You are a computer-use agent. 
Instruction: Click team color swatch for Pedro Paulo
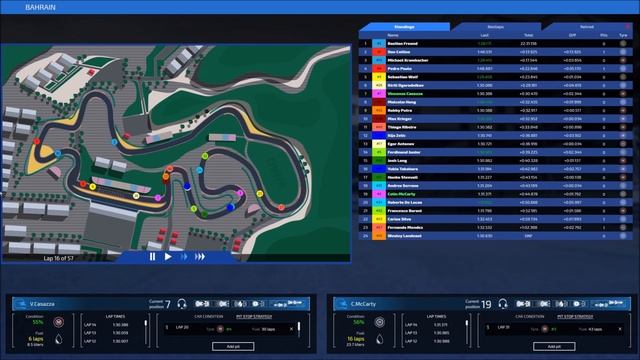(379, 69)
